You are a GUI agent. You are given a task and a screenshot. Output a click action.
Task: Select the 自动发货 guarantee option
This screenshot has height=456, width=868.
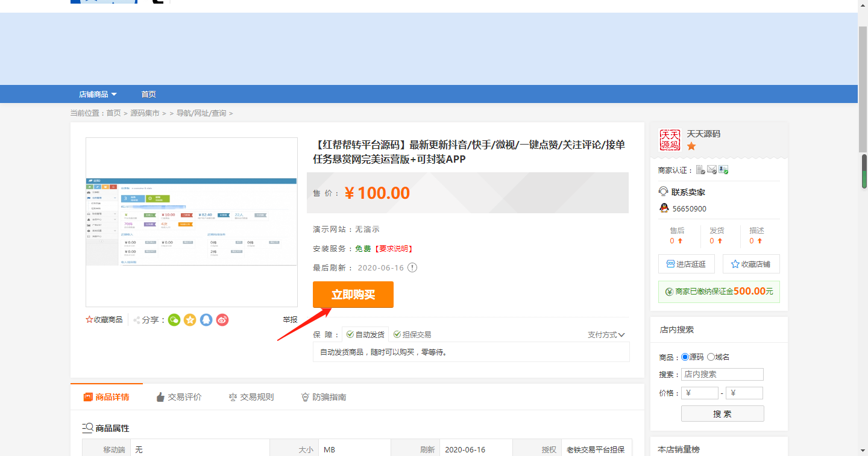tap(365, 334)
